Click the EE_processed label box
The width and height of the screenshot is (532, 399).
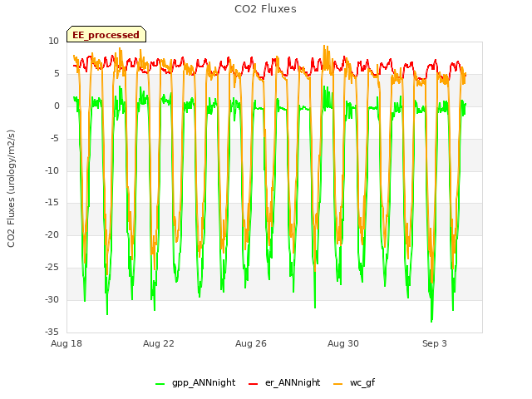click(x=106, y=34)
